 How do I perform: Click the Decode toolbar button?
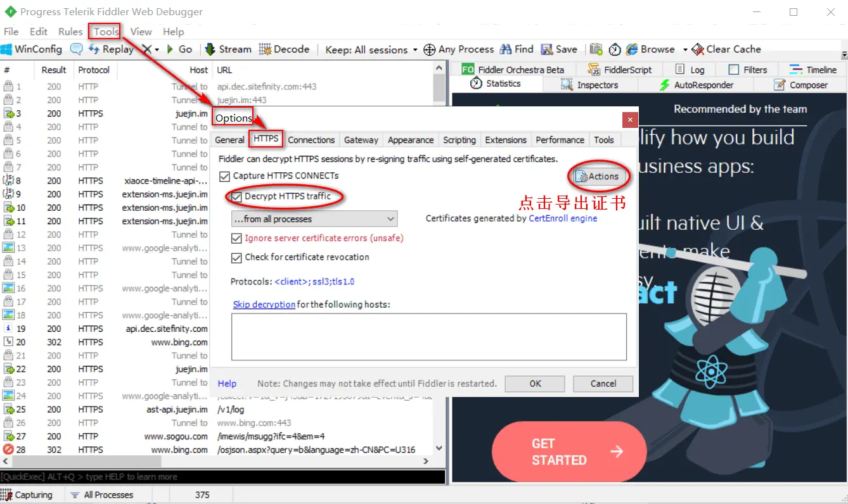click(283, 49)
